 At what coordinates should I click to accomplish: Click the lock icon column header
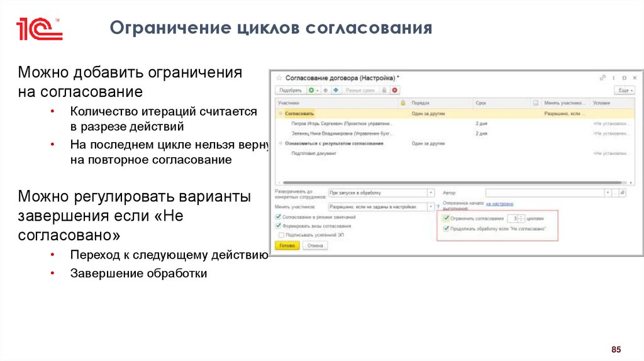pyautogui.click(x=403, y=103)
